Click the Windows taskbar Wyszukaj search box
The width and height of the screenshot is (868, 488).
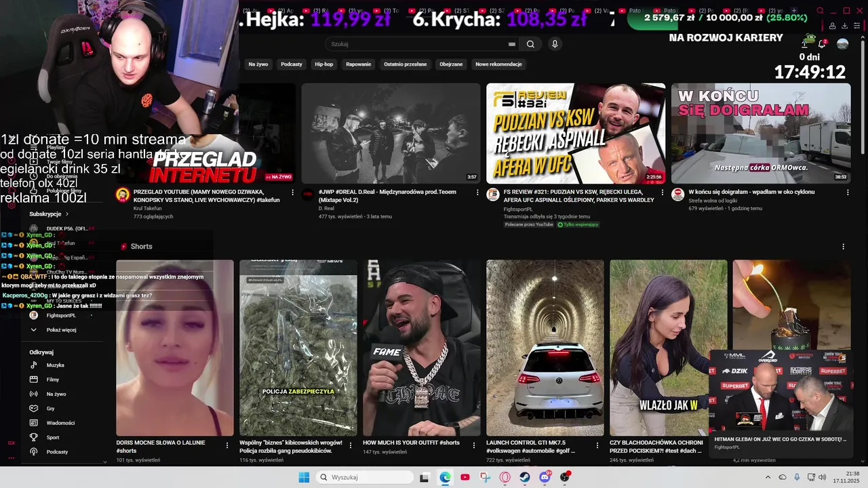tap(366, 477)
